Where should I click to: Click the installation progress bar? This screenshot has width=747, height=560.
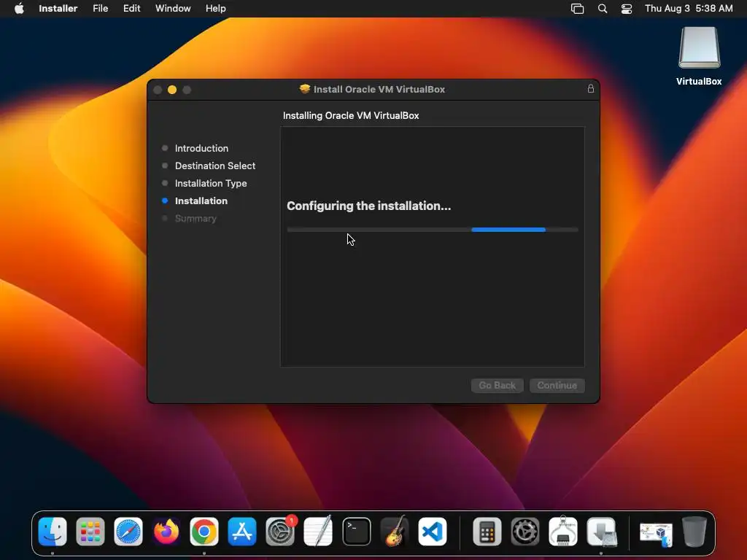432,230
